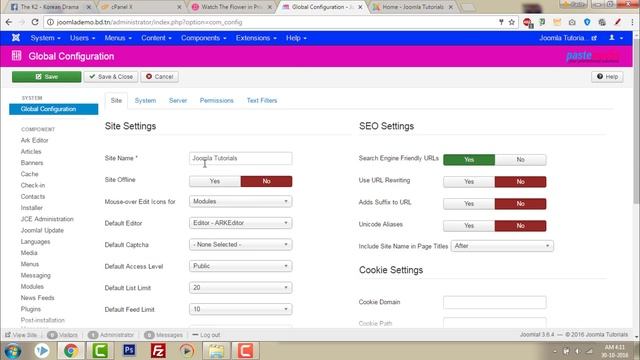Expand the Extensions menu
This screenshot has width=640, height=360.
256,38
